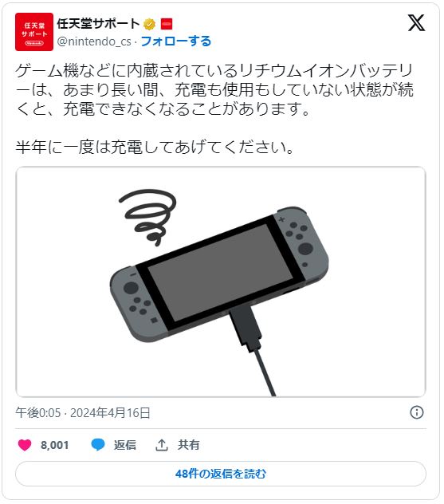Image resolution: width=444 pixels, height=504 pixels.
Task: Click the 8,001 likes count
Action: point(55,445)
